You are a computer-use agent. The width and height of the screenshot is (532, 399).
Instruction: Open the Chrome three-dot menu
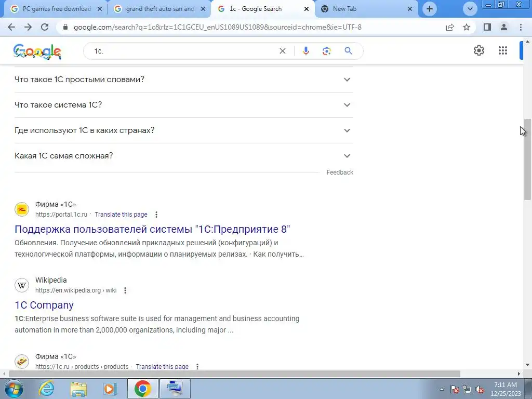click(x=521, y=27)
